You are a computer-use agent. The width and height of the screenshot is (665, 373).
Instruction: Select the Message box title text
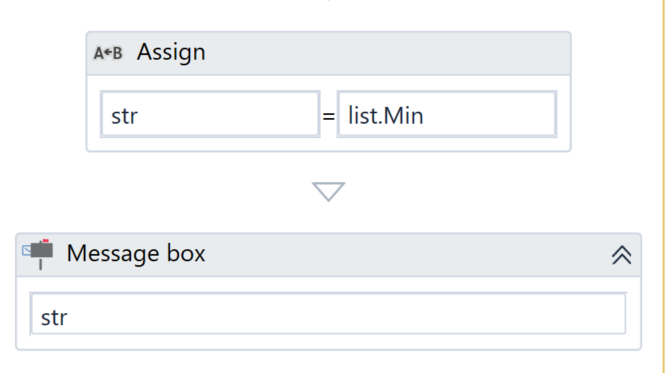coord(136,253)
